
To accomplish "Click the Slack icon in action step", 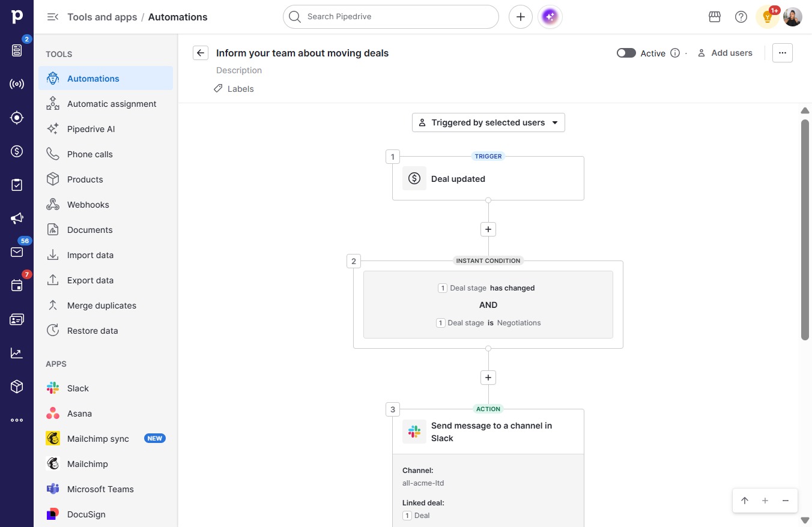I will [414, 432].
